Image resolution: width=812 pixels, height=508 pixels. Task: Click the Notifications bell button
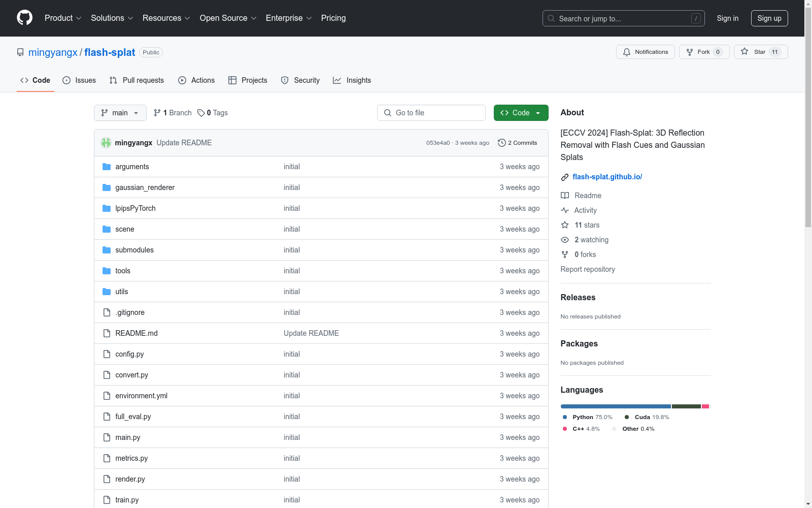646,52
